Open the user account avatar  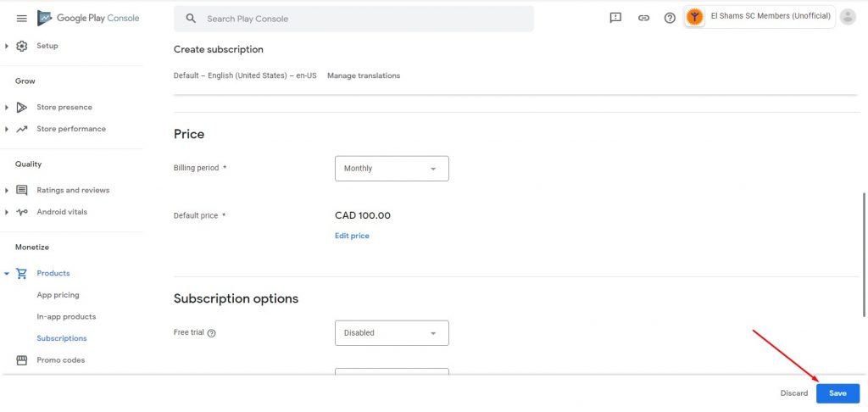pyautogui.click(x=848, y=17)
